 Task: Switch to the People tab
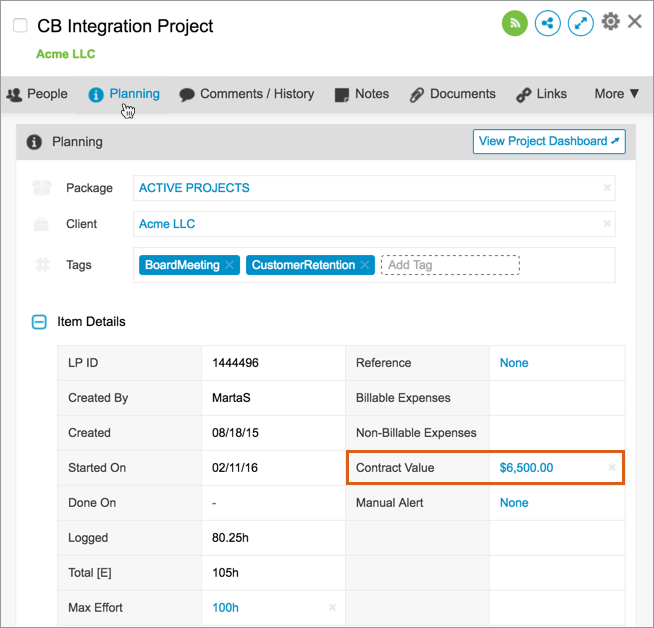(37, 94)
